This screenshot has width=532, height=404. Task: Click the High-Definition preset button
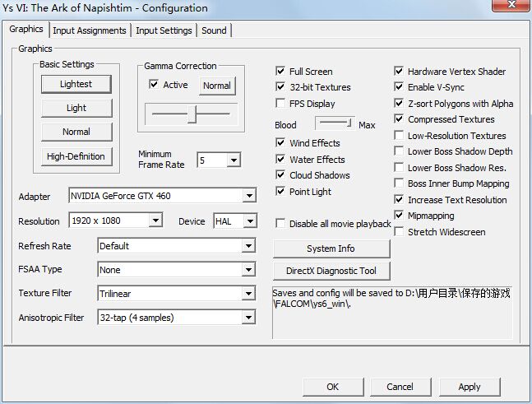(76, 156)
